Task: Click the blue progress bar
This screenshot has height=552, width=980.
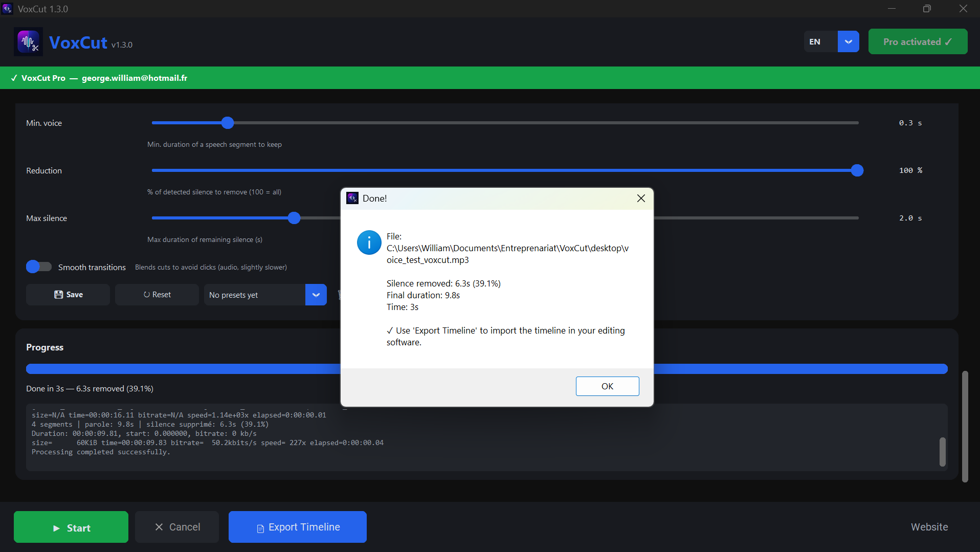Action: 487,369
